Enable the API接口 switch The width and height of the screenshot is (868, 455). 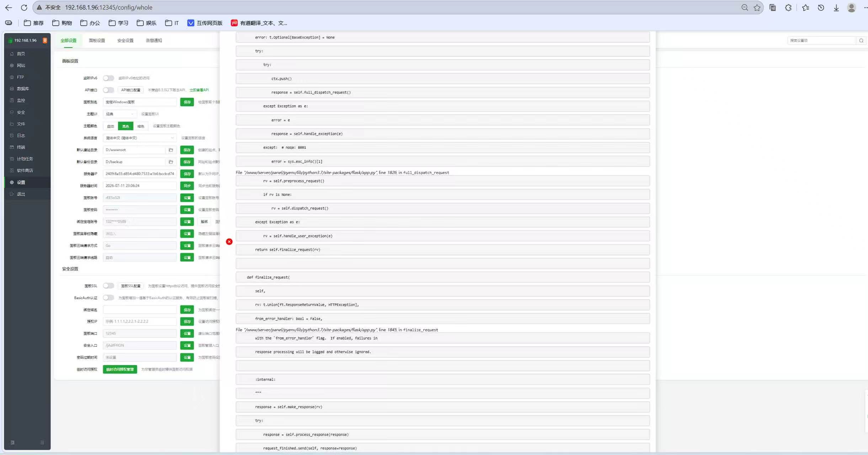[108, 90]
